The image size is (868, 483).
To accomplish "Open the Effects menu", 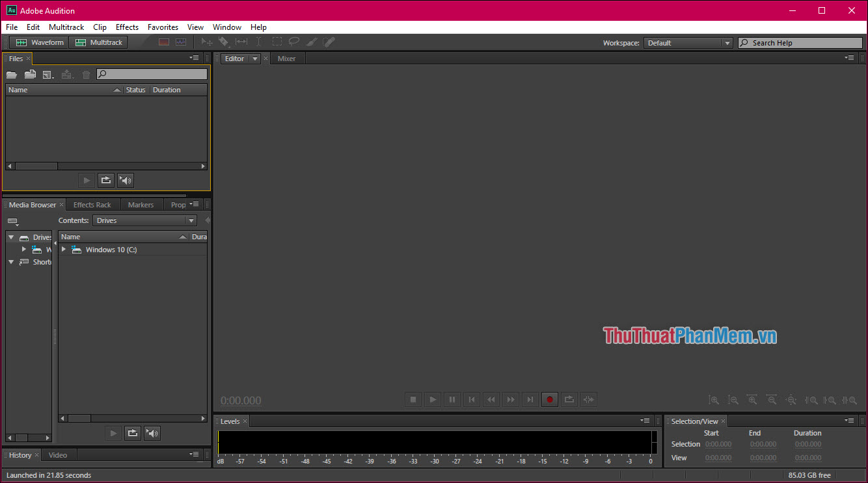I will coord(127,27).
